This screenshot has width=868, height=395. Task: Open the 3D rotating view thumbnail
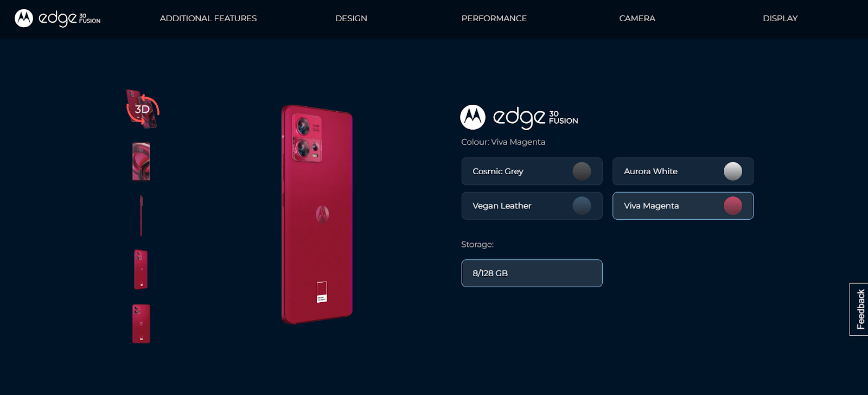pos(142,109)
